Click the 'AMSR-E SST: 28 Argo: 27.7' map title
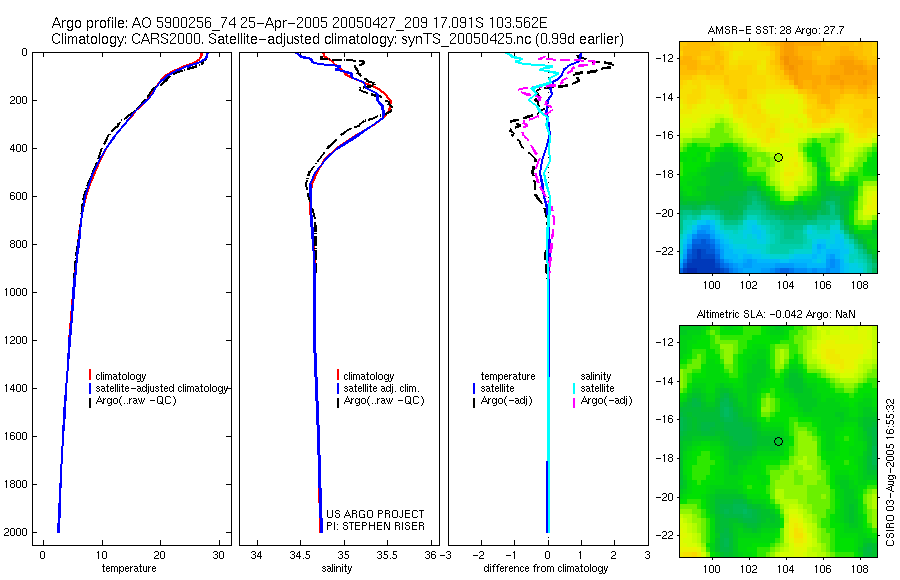Viewport: 900px width, 580px height. pyautogui.click(x=776, y=30)
